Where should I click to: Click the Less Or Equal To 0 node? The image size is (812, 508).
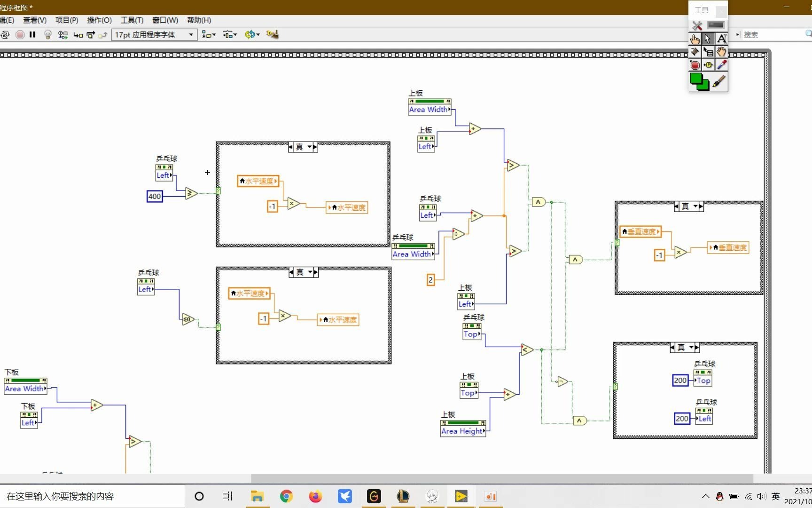188,320
